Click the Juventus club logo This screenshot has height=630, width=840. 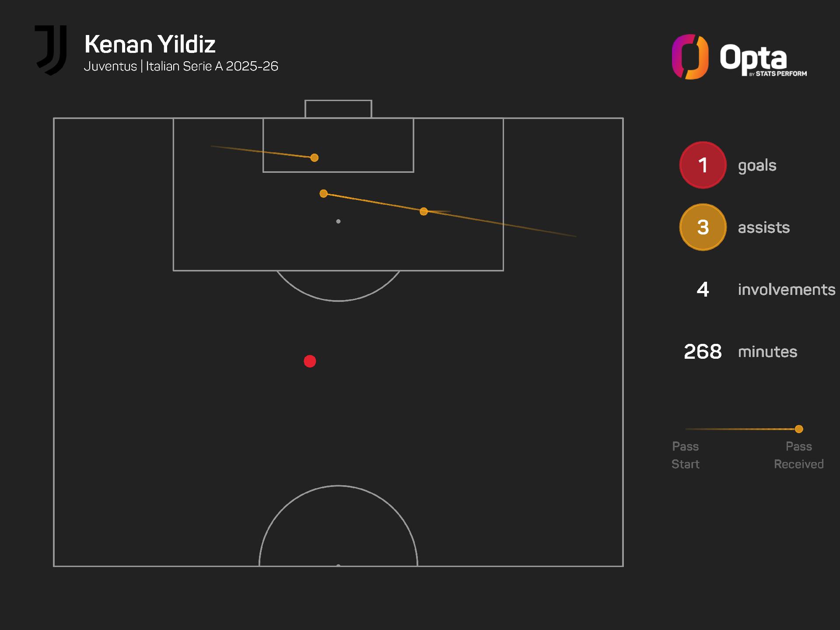point(51,50)
